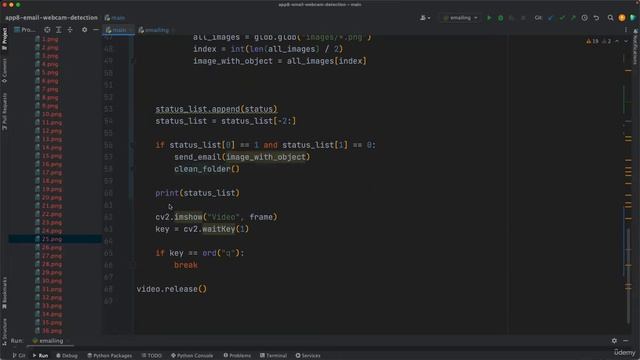The image size is (640, 360).
Task: Open editor tabs more options menu
Action: coord(626,30)
